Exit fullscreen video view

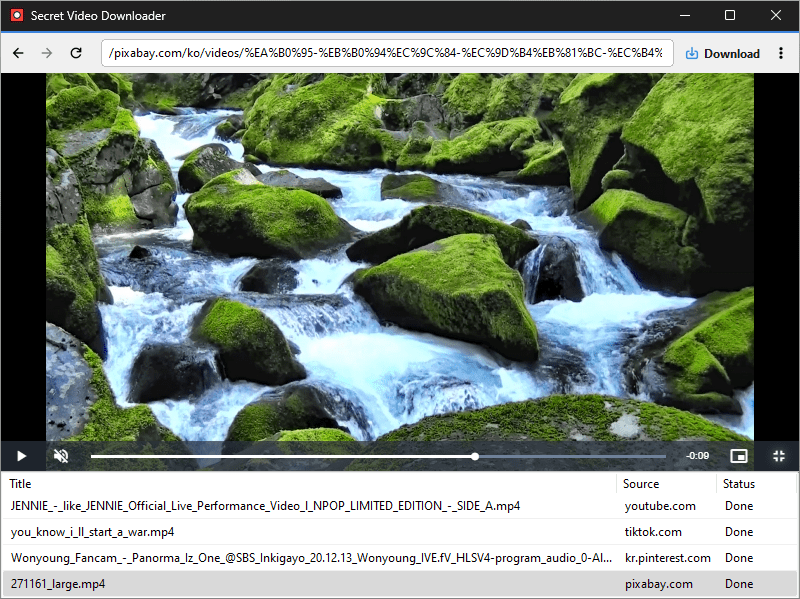[x=779, y=456]
